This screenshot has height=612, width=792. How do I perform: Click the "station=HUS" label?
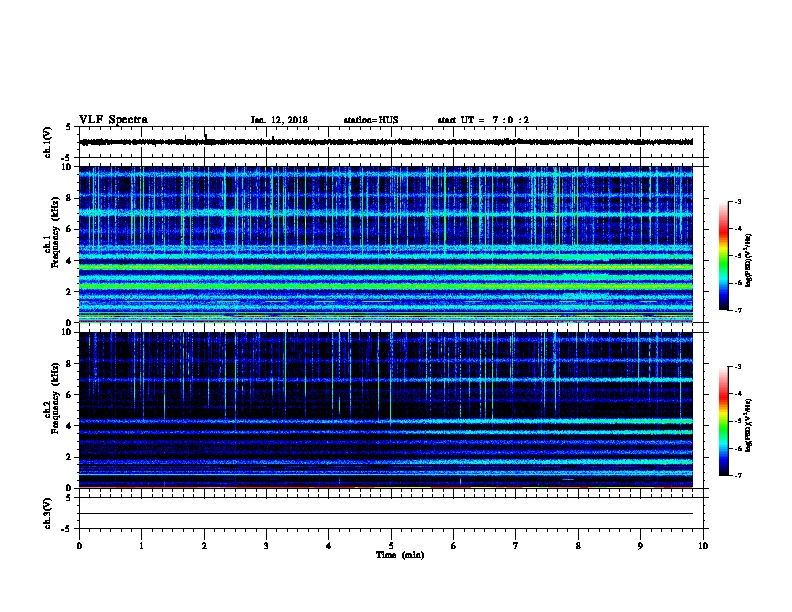point(371,120)
